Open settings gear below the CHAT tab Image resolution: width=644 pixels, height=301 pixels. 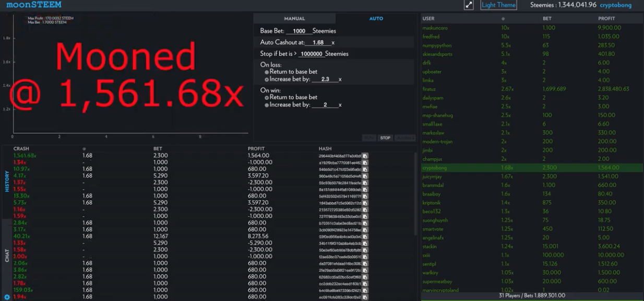click(7, 297)
